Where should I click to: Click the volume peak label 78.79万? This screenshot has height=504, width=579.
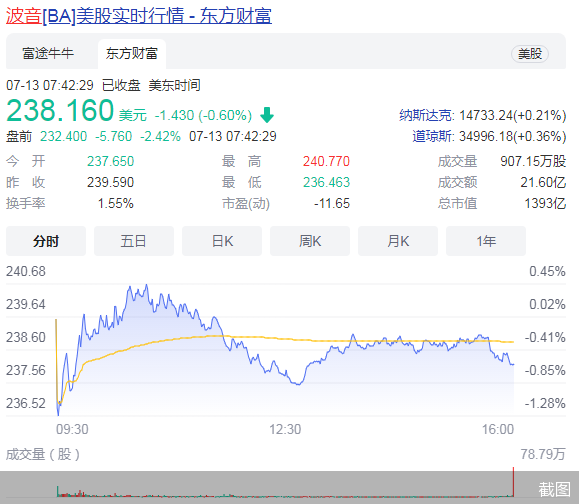click(543, 454)
